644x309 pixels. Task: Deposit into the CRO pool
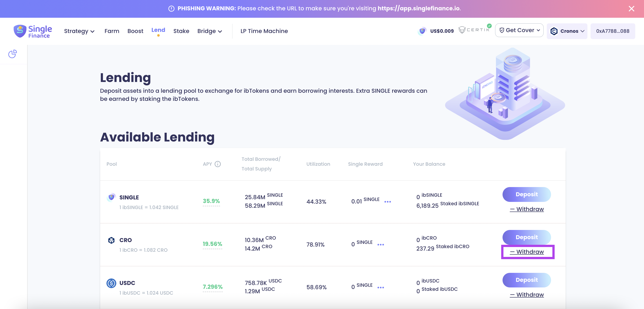tap(527, 237)
